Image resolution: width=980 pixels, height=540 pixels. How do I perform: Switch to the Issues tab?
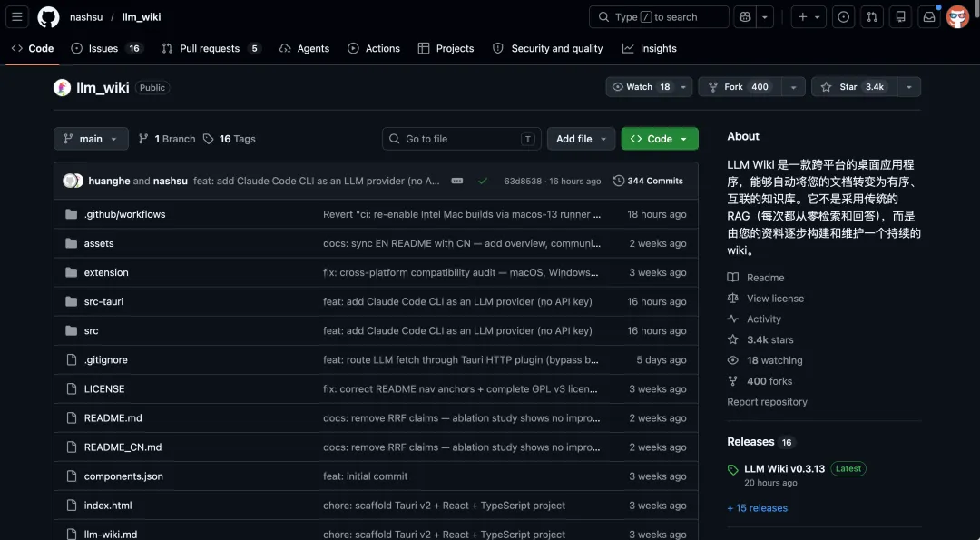click(103, 48)
